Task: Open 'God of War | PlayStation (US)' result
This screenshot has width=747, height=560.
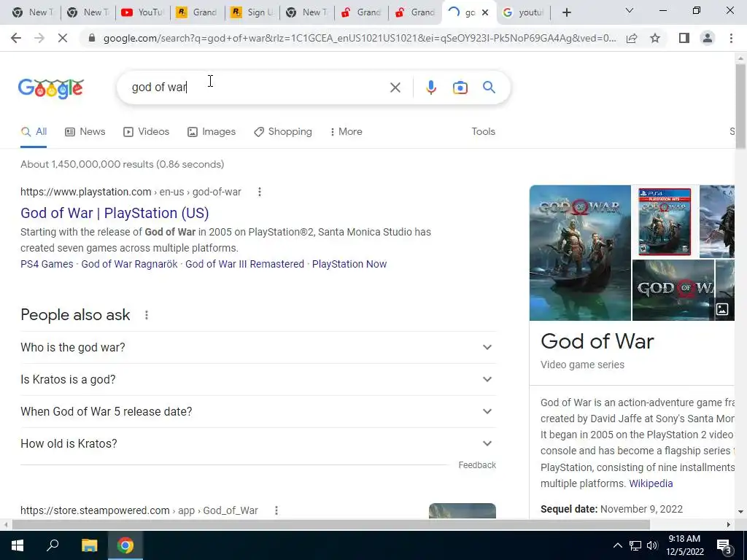Action: tap(115, 213)
